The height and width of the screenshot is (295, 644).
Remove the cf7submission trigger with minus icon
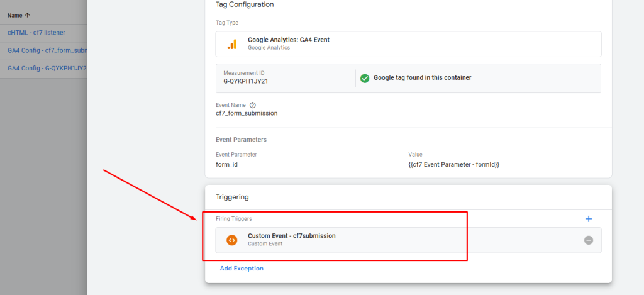(x=589, y=240)
